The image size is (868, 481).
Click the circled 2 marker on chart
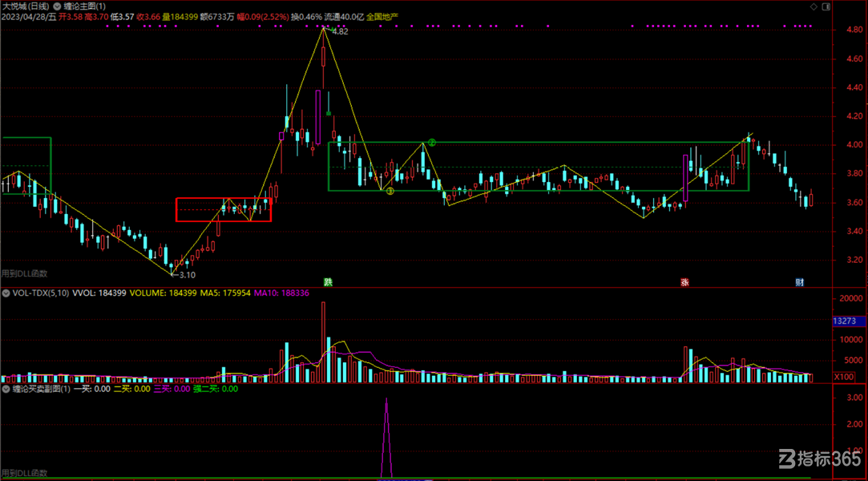click(432, 143)
